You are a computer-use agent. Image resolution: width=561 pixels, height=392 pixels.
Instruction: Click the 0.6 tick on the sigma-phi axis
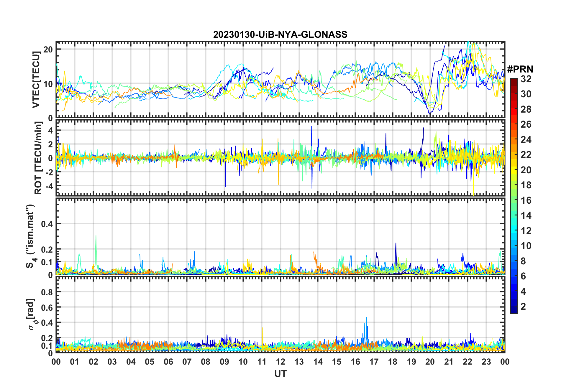47,307
